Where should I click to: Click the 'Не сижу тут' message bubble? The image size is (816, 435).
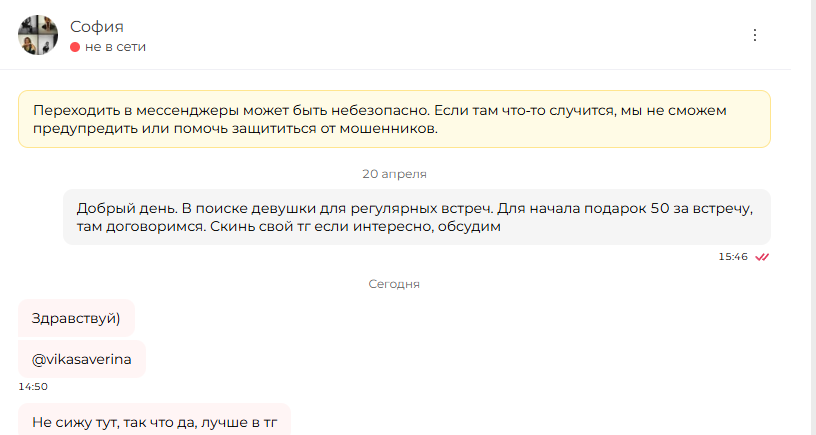tap(155, 419)
